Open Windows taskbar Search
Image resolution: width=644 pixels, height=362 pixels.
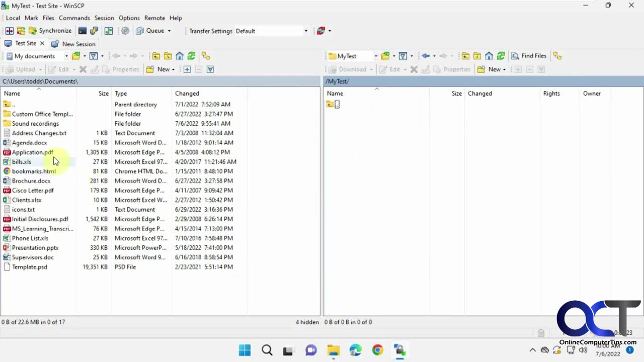click(x=267, y=350)
